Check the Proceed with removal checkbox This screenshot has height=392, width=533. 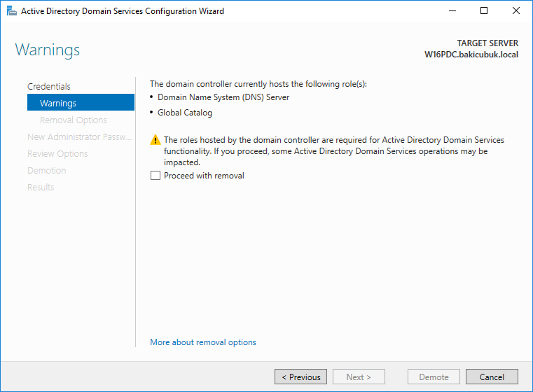[155, 175]
